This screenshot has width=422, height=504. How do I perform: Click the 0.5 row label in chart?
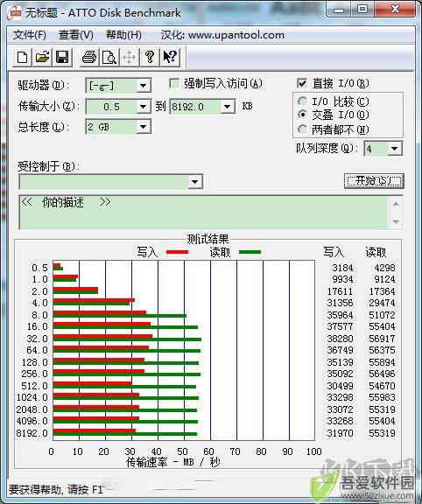tap(39, 268)
